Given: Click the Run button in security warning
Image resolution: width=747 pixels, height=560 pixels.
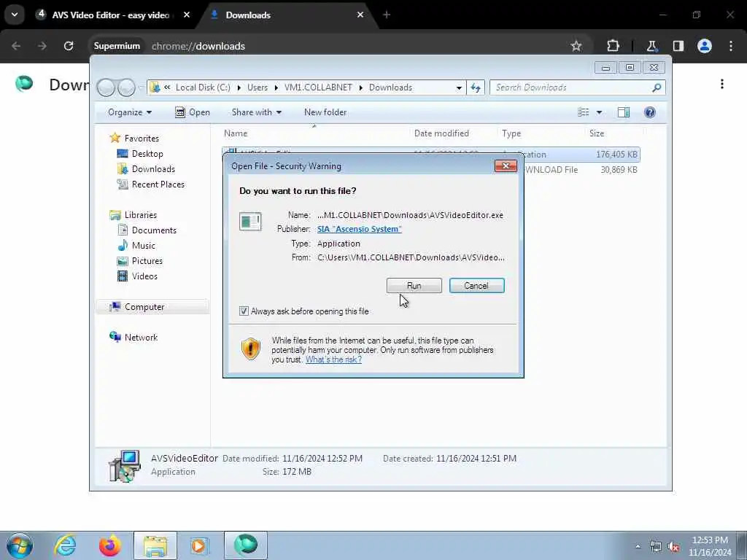Looking at the screenshot, I should [x=414, y=286].
